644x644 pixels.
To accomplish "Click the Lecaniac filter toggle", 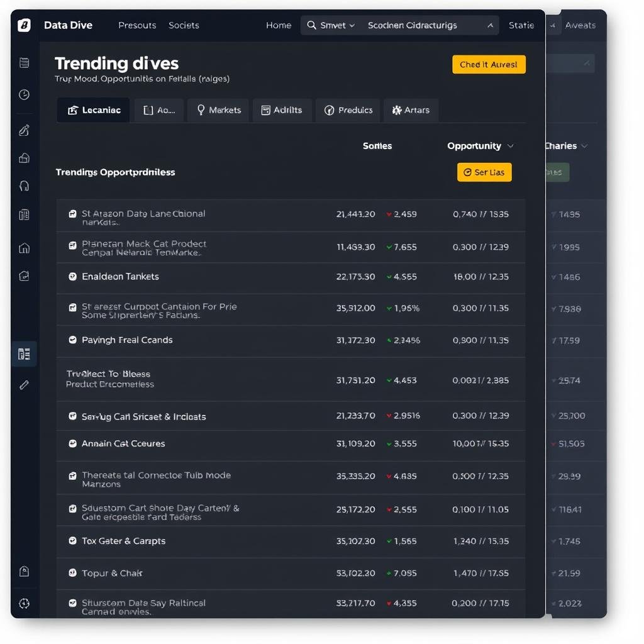I will 93,109.
